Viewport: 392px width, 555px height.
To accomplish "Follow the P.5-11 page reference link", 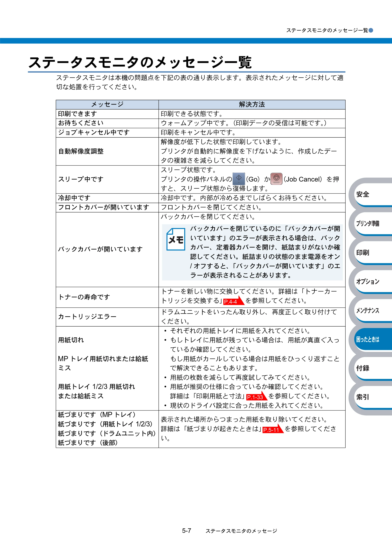I will click(x=273, y=429).
